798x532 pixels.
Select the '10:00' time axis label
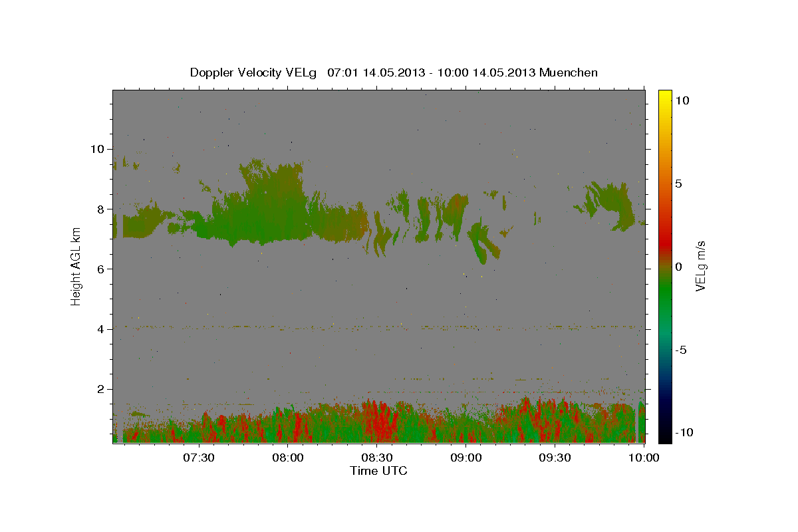click(644, 458)
